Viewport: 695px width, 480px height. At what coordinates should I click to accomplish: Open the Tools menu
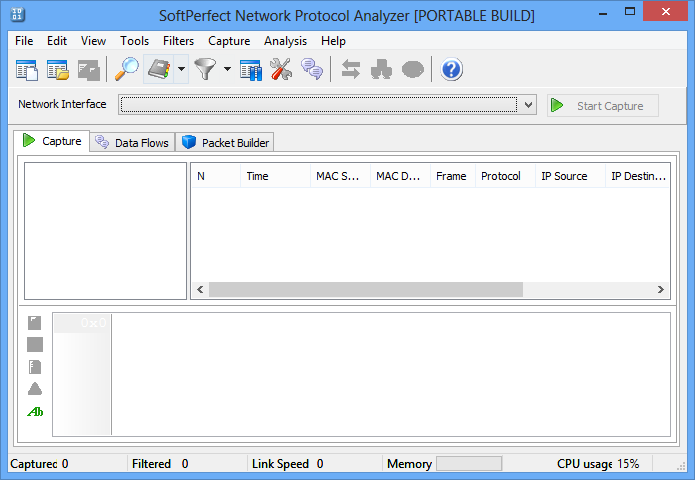click(x=134, y=41)
